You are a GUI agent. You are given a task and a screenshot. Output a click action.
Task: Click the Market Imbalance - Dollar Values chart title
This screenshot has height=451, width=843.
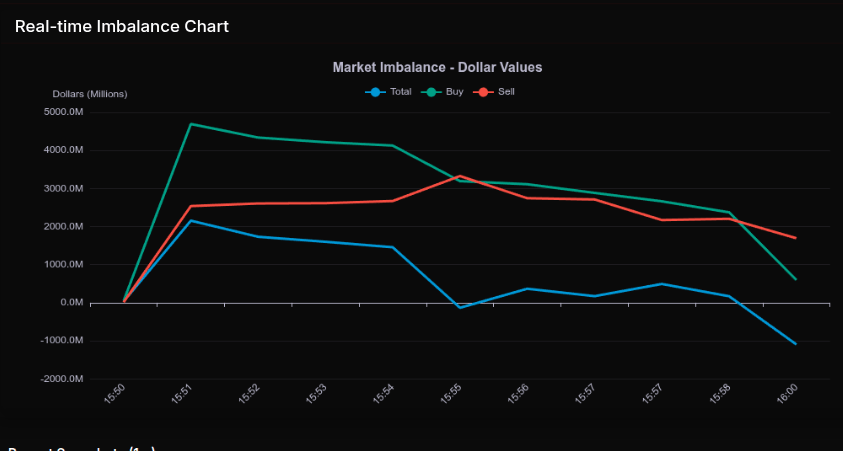coord(437,67)
